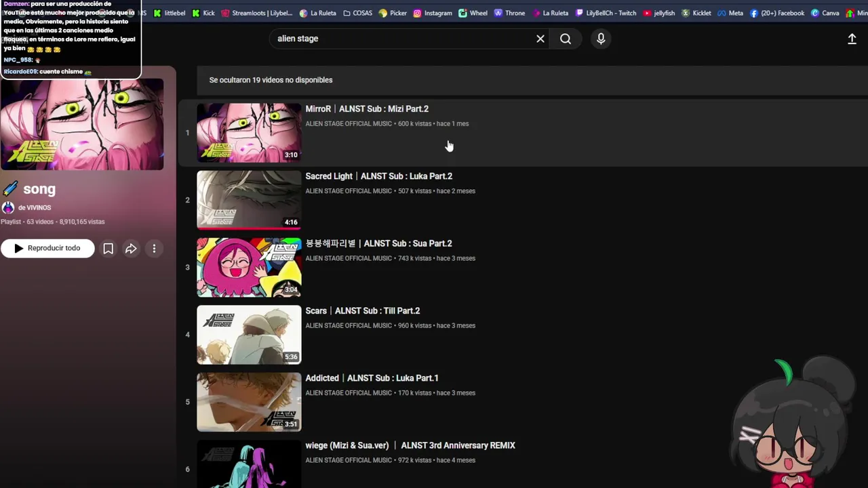
Task: Save playlist with the bookmark icon
Action: (x=108, y=249)
